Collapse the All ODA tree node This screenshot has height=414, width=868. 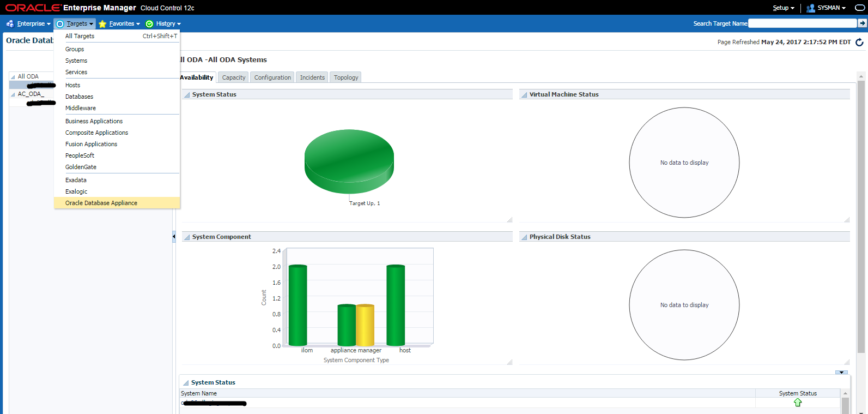(13, 77)
